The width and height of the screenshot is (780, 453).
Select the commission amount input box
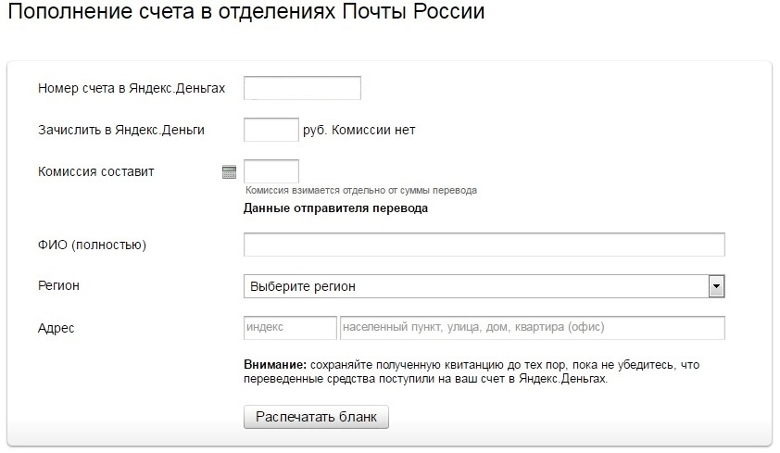point(271,171)
